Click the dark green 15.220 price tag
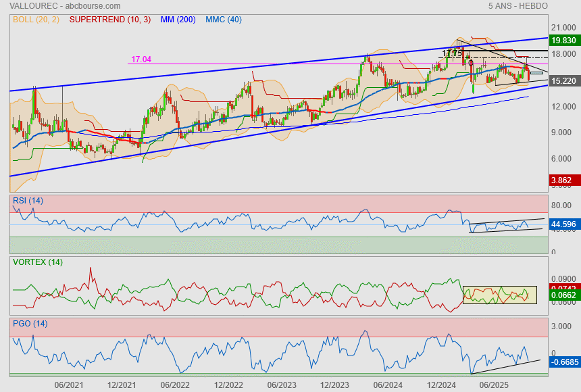 pyautogui.click(x=563, y=80)
